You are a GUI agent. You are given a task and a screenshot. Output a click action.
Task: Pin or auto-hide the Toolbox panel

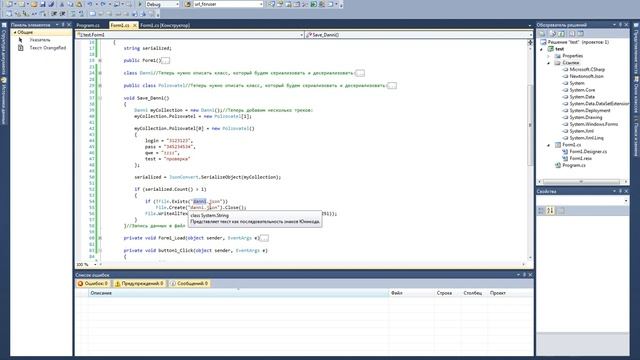[x=63, y=25]
